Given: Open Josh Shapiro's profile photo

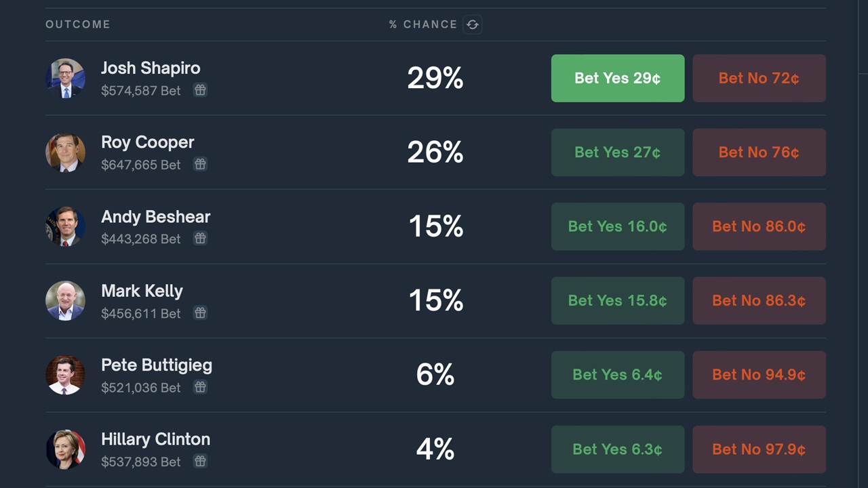Looking at the screenshot, I should pos(65,78).
